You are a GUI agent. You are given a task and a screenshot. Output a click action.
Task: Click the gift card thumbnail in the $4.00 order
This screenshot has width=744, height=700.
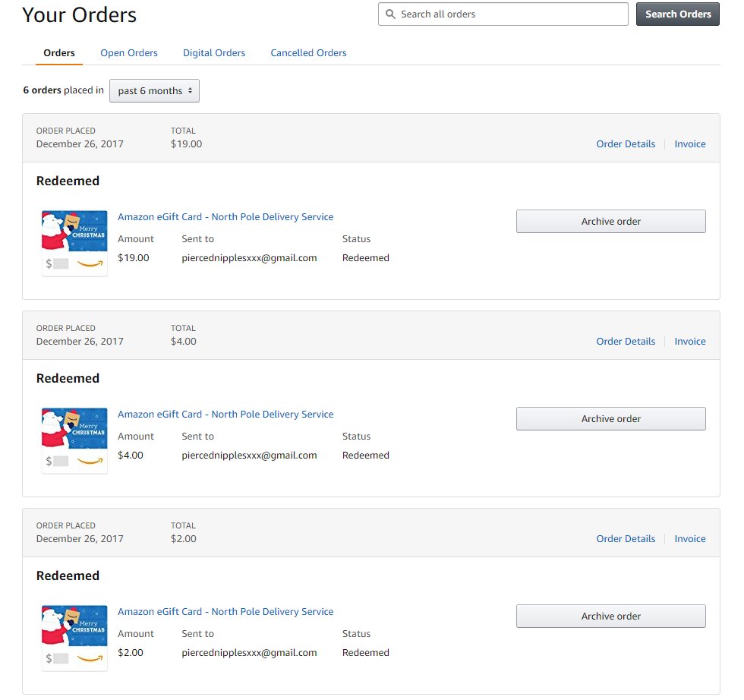74,440
